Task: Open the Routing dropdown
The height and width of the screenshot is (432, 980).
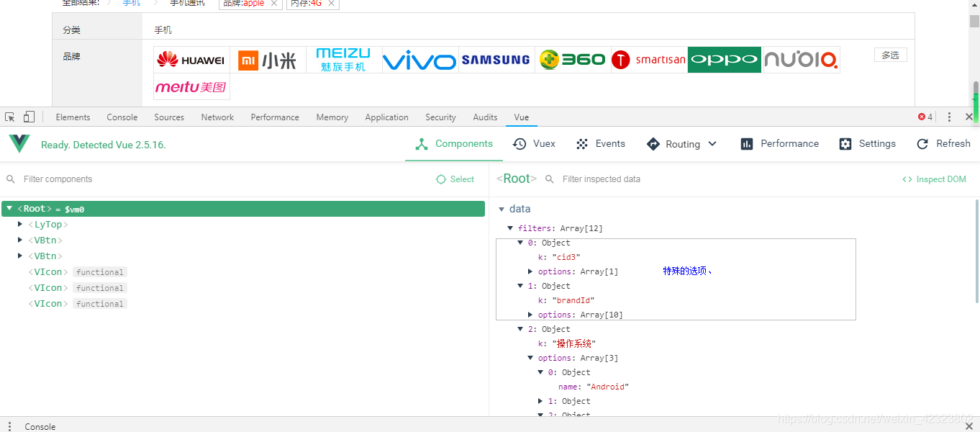Action: (682, 144)
